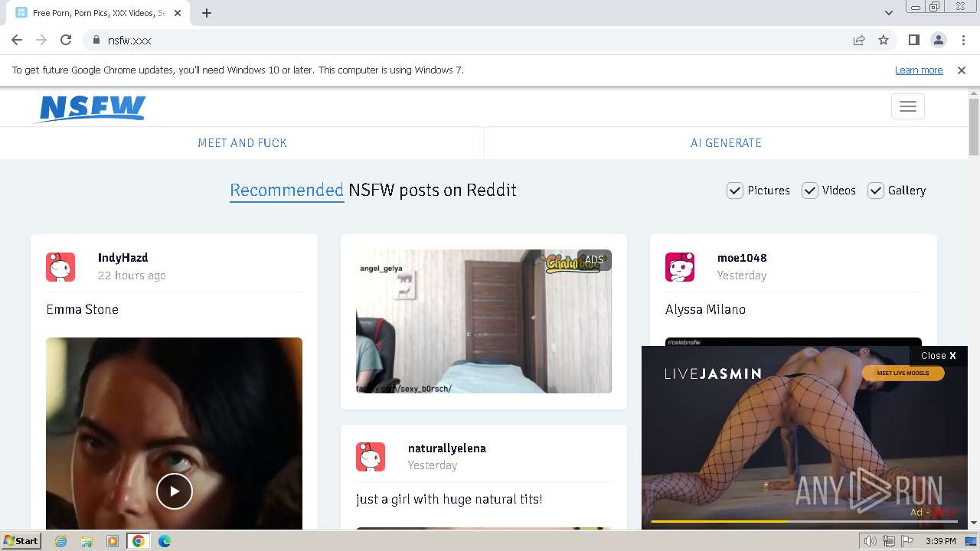This screenshot has height=551, width=980.
Task: Click the Learn more link
Action: pyautogui.click(x=919, y=70)
